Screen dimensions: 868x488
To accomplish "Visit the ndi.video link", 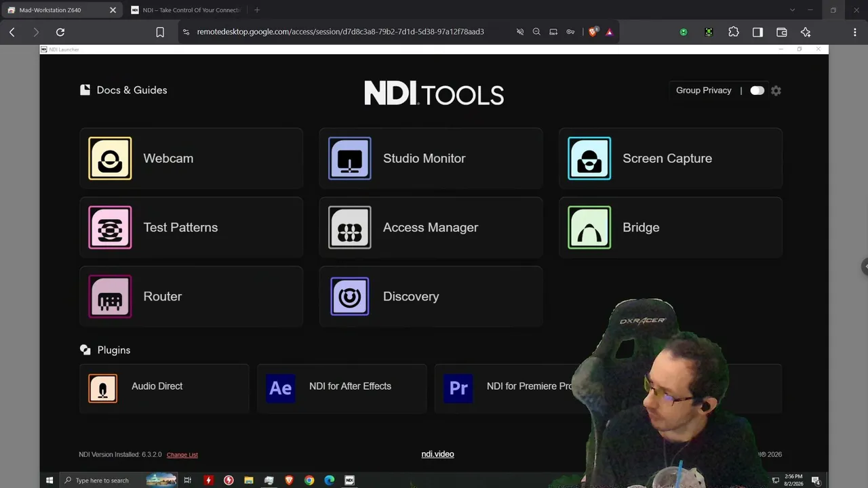I will (437, 454).
